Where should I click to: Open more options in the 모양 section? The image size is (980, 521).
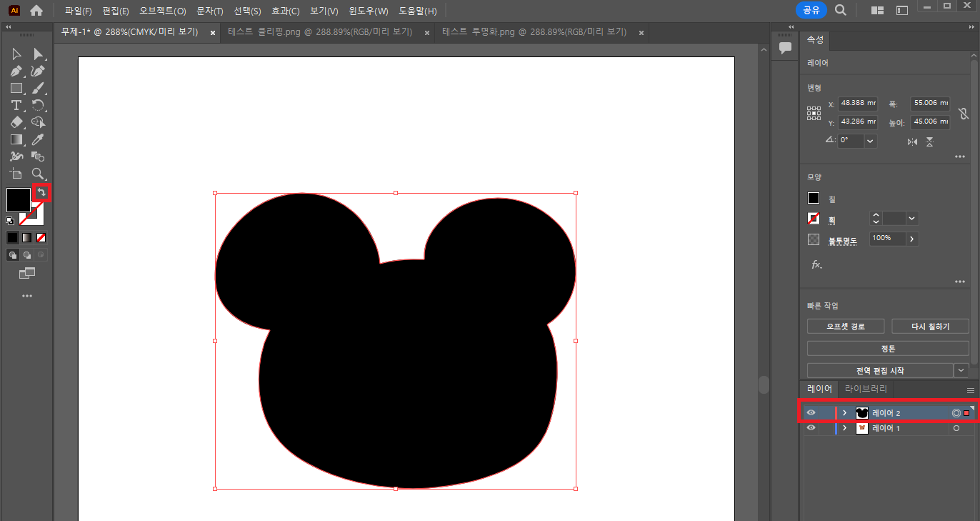click(x=960, y=282)
